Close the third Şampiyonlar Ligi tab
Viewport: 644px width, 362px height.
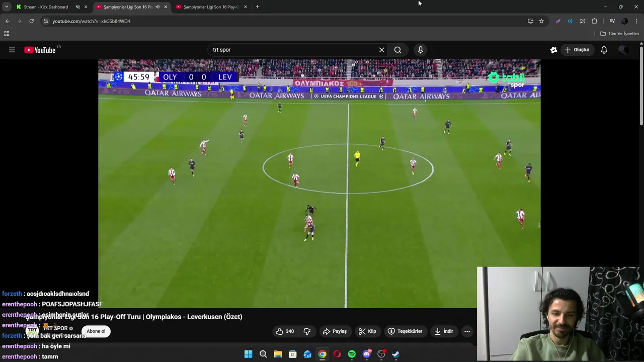click(246, 7)
